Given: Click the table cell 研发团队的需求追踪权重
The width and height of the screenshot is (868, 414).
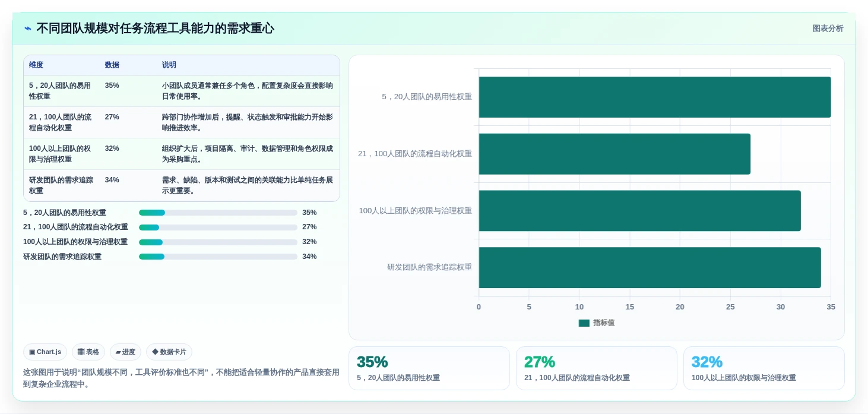Looking at the screenshot, I should tap(61, 185).
